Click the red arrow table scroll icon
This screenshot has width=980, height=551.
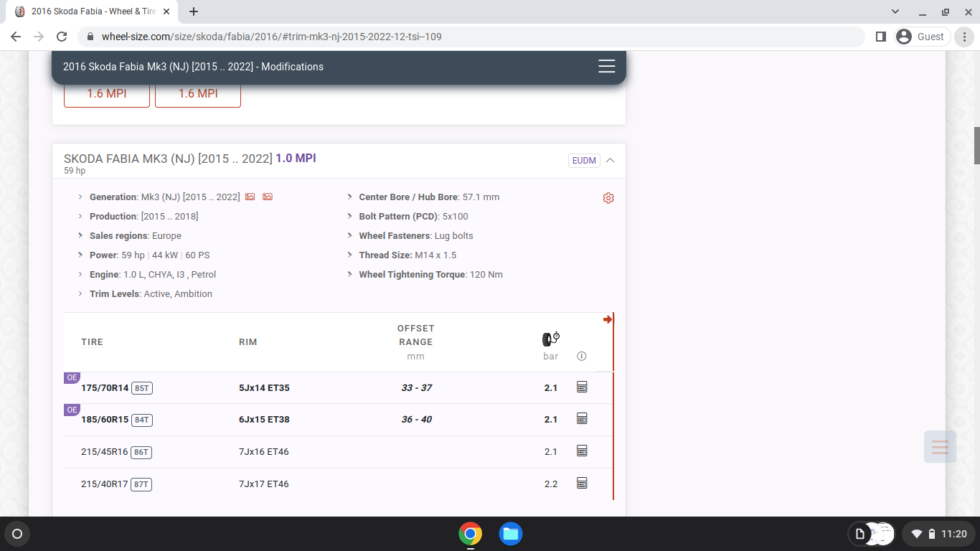(608, 319)
